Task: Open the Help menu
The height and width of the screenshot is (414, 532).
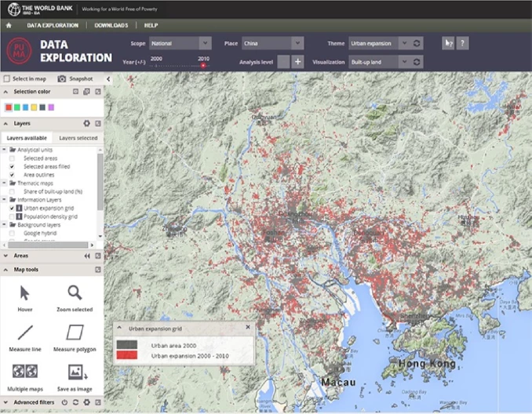Action: click(x=151, y=25)
